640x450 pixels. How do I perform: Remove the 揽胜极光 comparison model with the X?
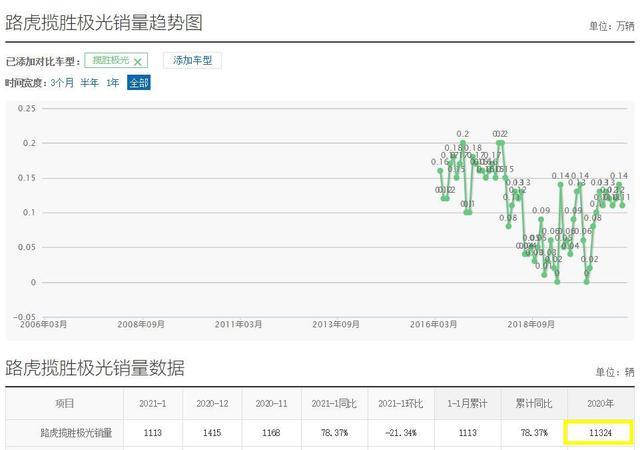[138, 62]
